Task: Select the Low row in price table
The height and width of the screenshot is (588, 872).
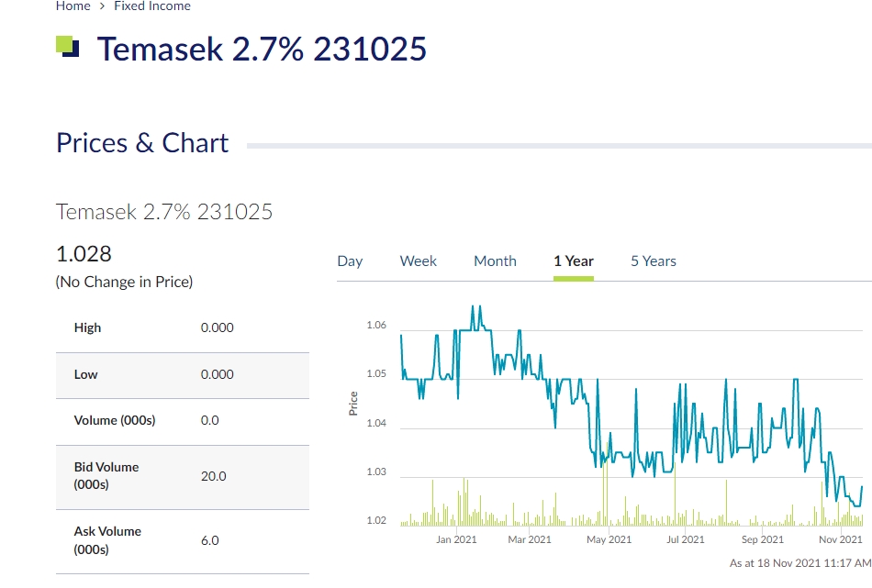Action: pos(182,375)
